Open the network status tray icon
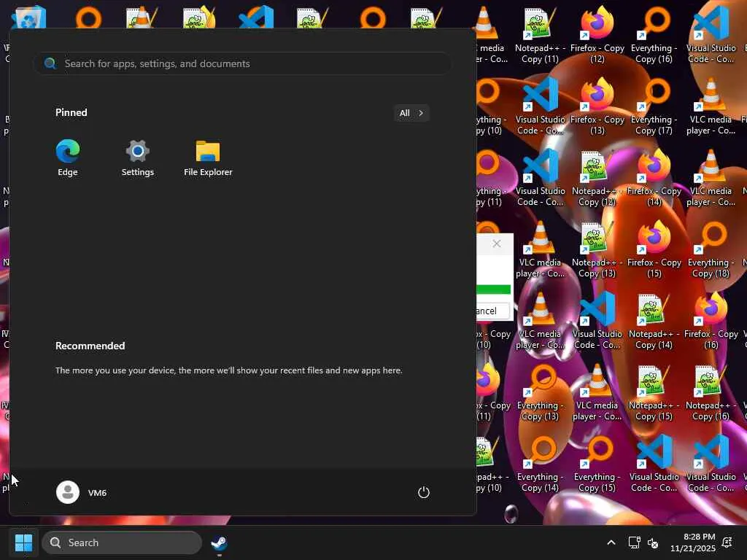747x560 pixels. coord(634,542)
